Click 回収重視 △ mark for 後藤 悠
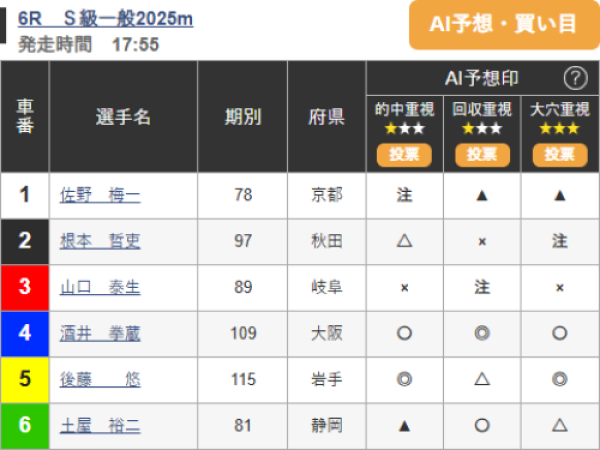This screenshot has height=450, width=600. pyautogui.click(x=482, y=379)
